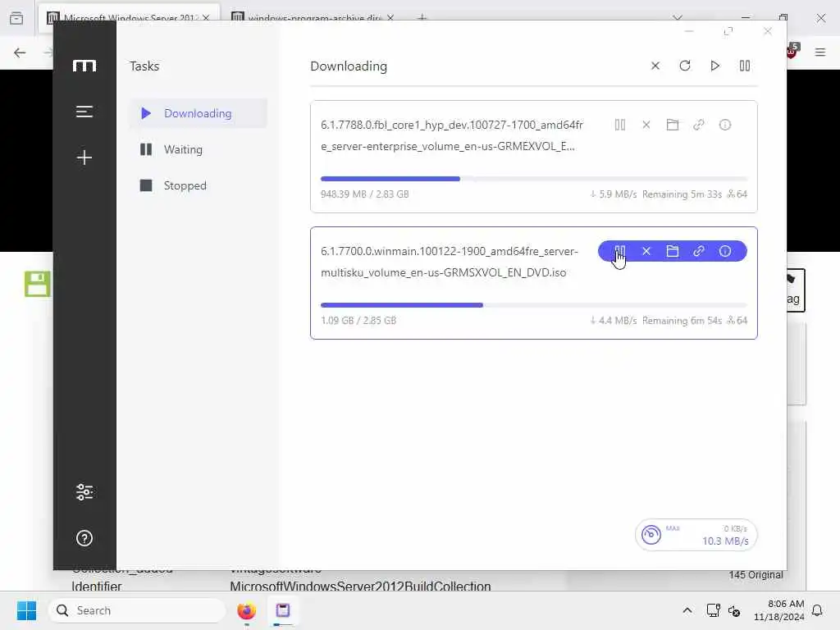
Task: Click progress bar of 6.1.7788.0 download
Action: (x=533, y=179)
